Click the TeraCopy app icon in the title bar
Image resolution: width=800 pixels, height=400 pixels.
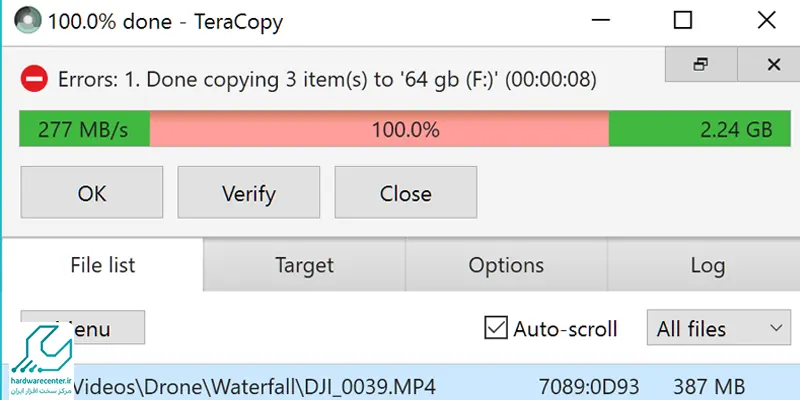[27, 20]
